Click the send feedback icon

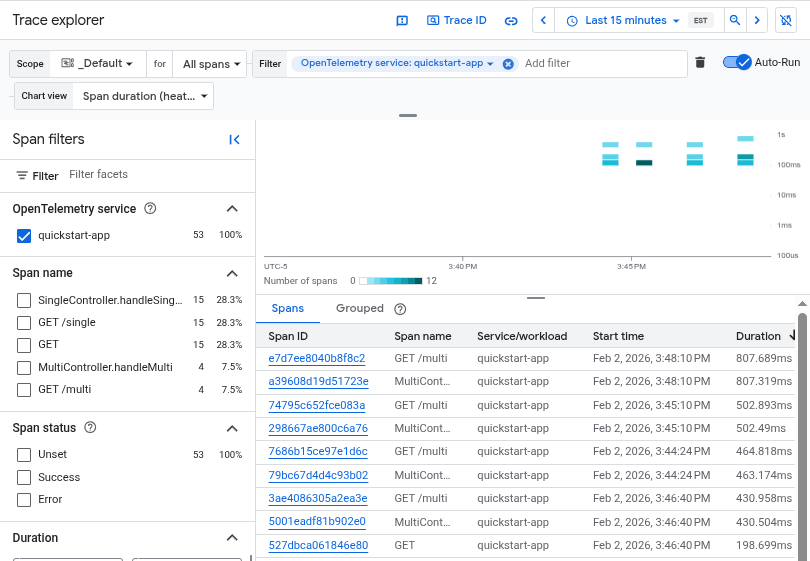coord(402,20)
